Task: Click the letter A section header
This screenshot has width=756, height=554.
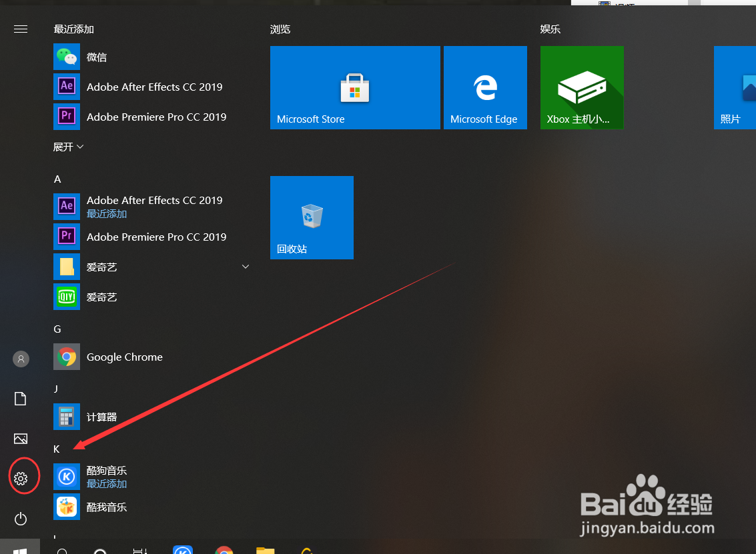Action: click(57, 179)
